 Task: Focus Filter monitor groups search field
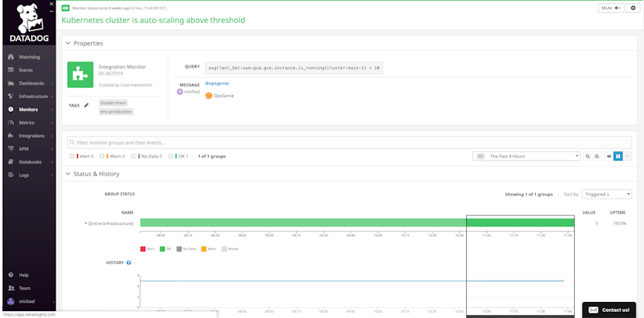click(x=350, y=142)
